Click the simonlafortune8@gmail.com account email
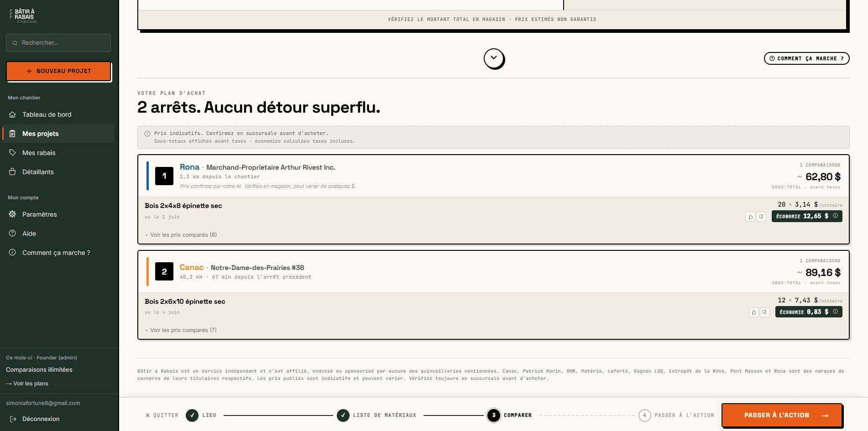 coord(43,403)
